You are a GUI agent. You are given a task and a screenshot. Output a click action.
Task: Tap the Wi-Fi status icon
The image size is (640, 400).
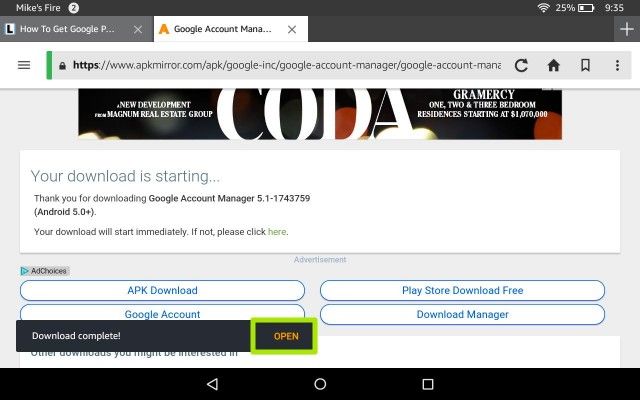tap(543, 8)
